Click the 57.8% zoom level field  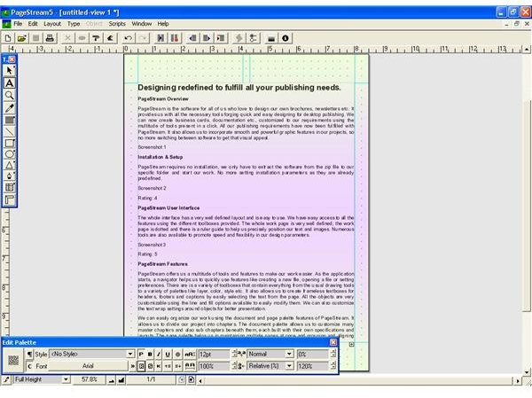[90, 379]
